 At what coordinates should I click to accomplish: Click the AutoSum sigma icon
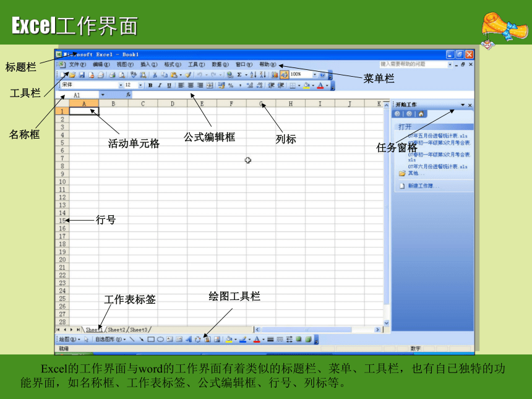pos(239,75)
